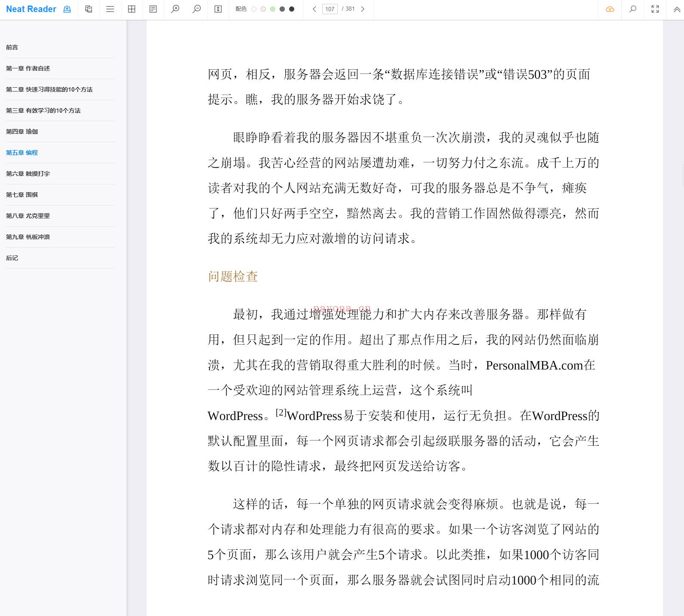Viewport: 684px width, 616px height.
Task: Click the Neat Reader logo
Action: pos(31,9)
